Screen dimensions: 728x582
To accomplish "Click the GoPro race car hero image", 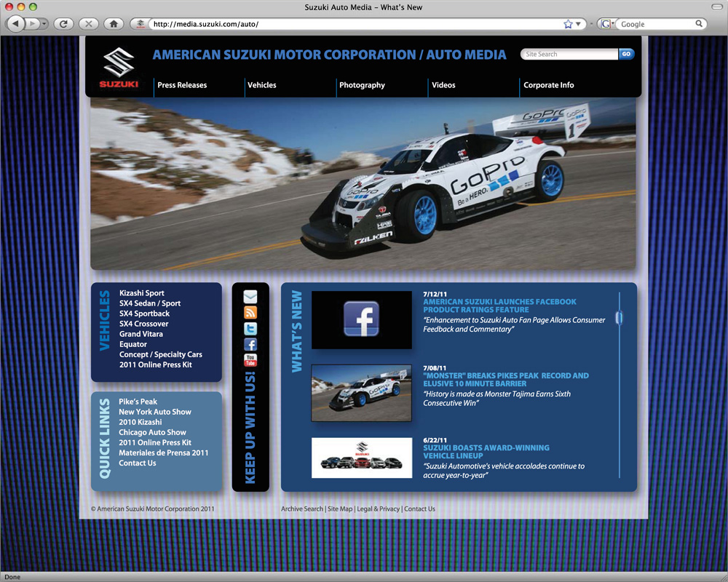I will (363, 184).
